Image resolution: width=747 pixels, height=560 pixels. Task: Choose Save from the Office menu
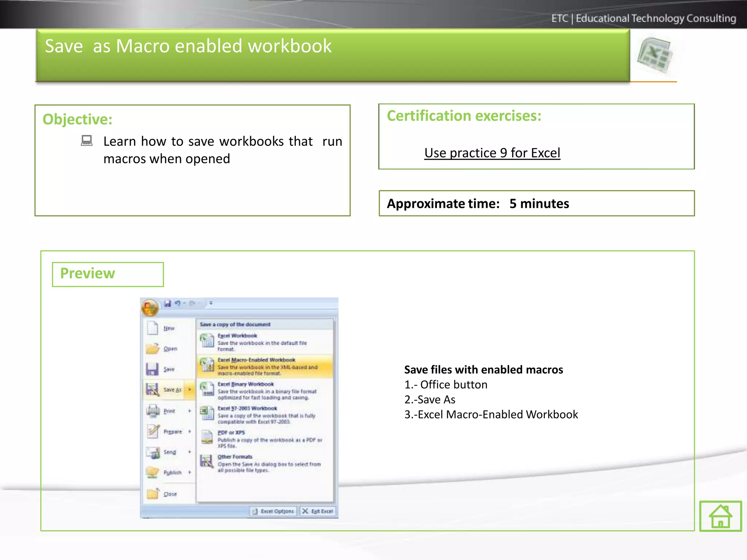tap(169, 369)
